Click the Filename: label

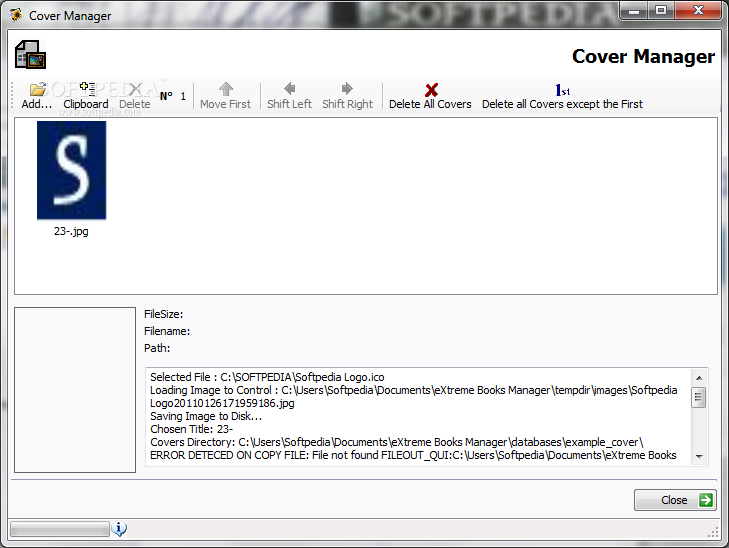pyautogui.click(x=167, y=331)
